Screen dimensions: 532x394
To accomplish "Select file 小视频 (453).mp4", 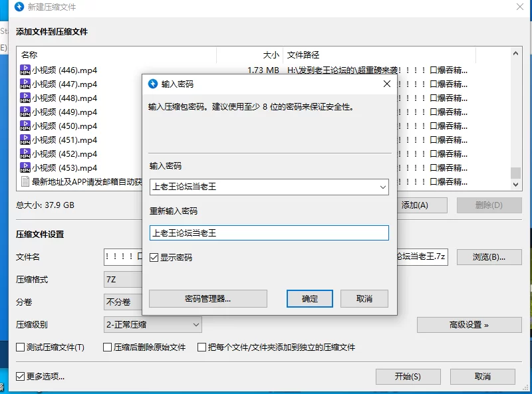I will 65,168.
